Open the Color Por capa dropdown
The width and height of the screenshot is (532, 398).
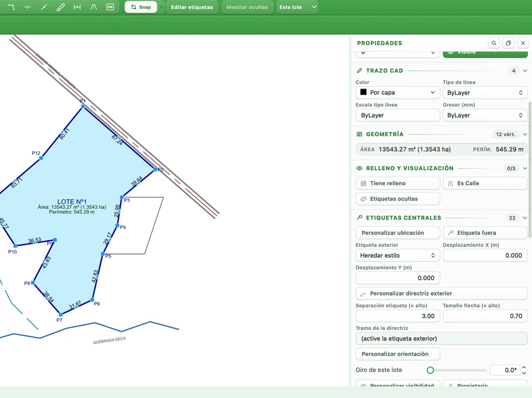click(x=398, y=92)
